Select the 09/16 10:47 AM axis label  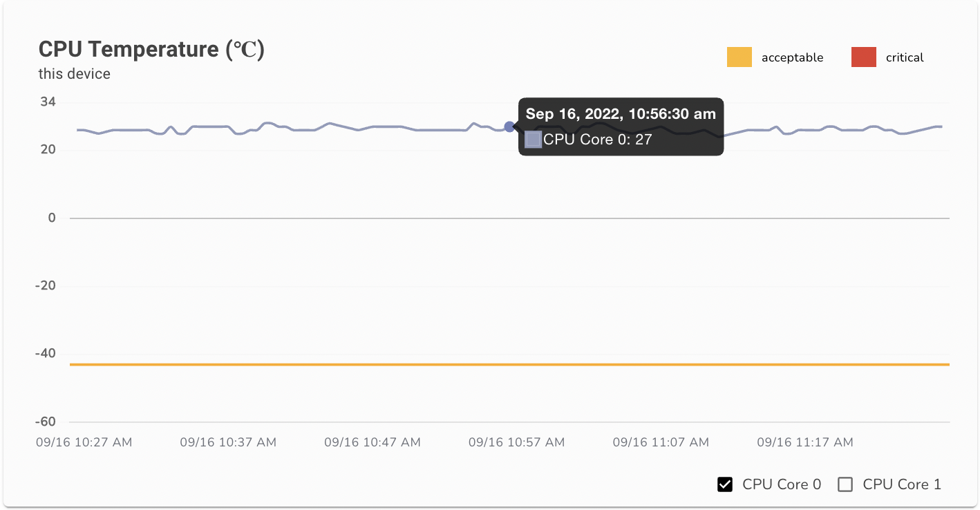tap(373, 442)
